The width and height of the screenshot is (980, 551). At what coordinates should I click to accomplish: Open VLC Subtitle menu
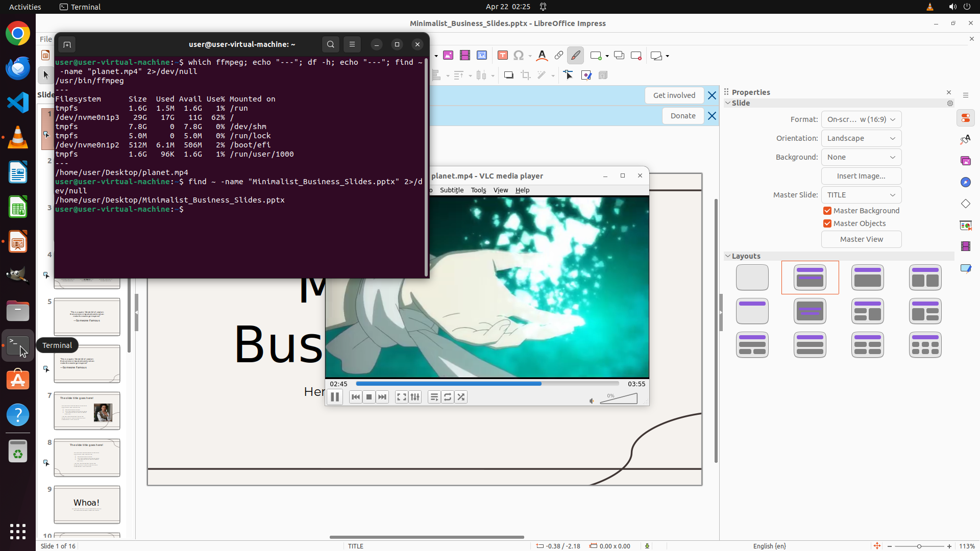coord(452,190)
